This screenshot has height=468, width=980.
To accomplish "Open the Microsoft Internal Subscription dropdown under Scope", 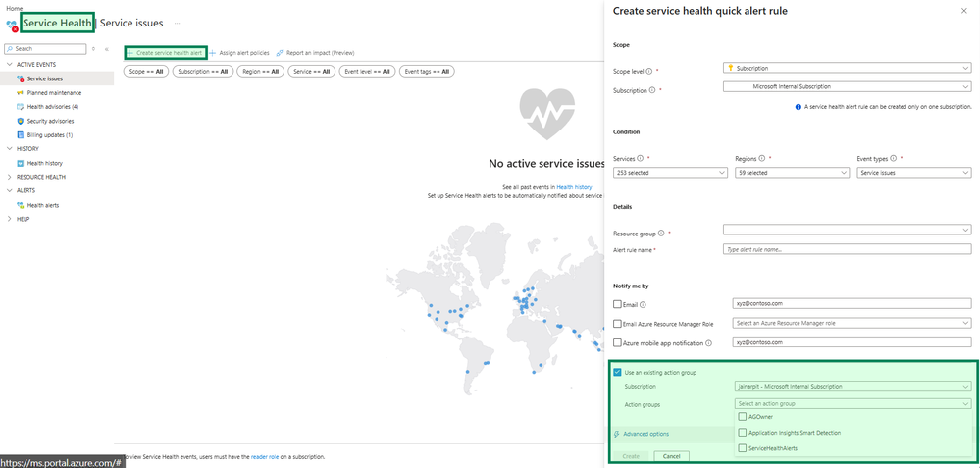I will tap(847, 87).
